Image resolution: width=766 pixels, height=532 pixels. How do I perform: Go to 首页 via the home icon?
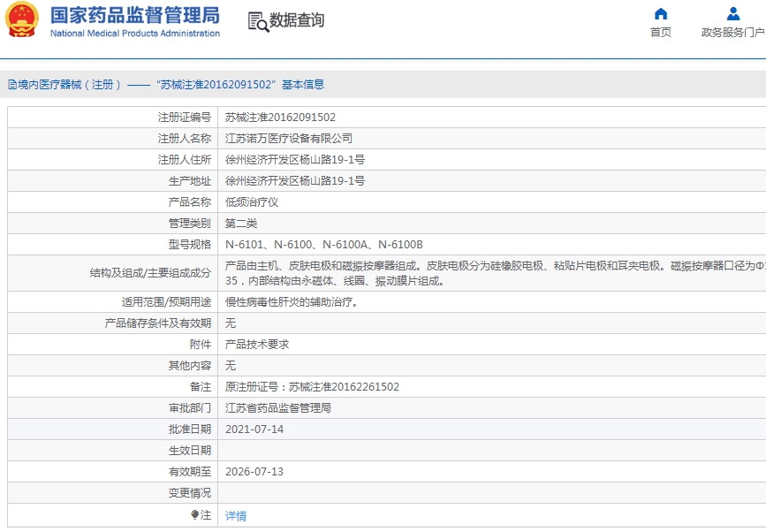pyautogui.click(x=661, y=13)
